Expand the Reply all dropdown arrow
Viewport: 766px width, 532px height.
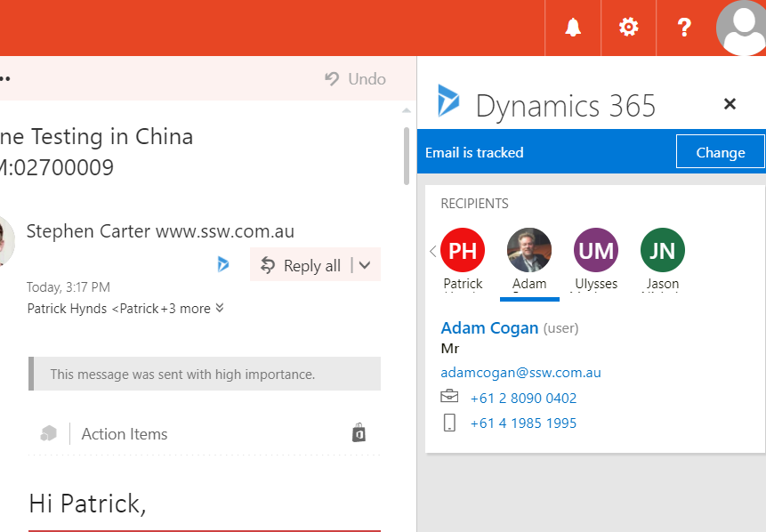367,265
